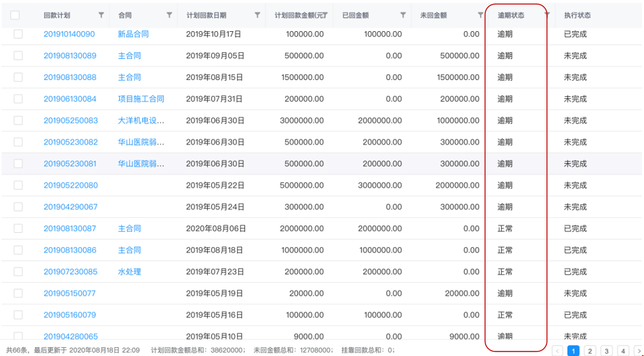This screenshot has height=356, width=644.
Task: Filter the 计划回款日期 column
Action: click(x=257, y=15)
